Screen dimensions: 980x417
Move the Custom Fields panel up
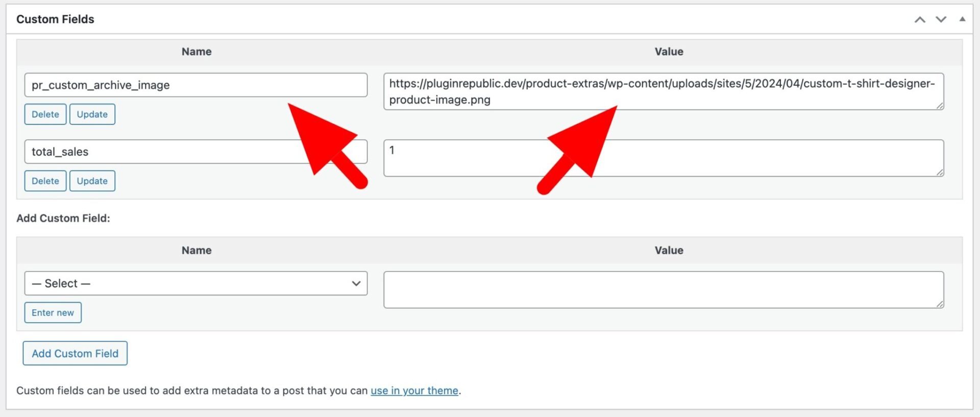point(920,19)
